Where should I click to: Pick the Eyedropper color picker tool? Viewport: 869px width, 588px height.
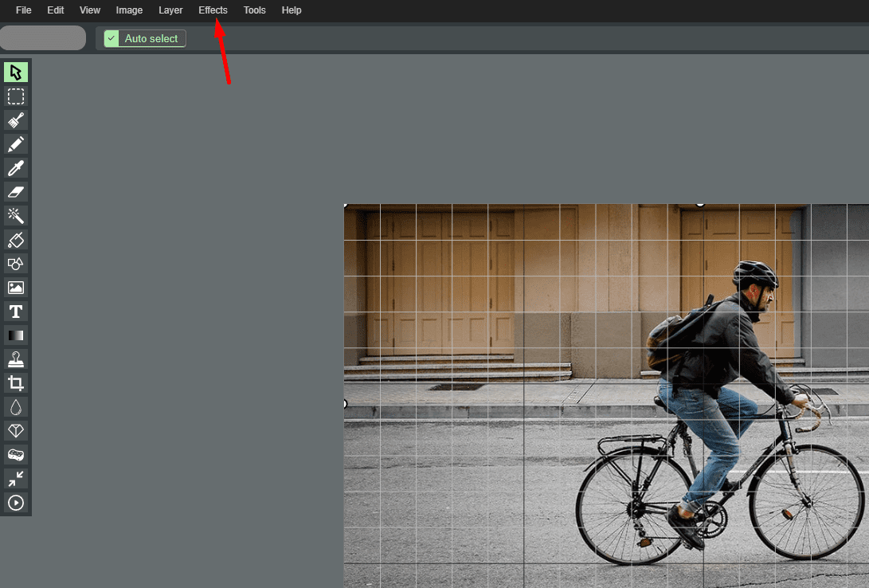16,168
